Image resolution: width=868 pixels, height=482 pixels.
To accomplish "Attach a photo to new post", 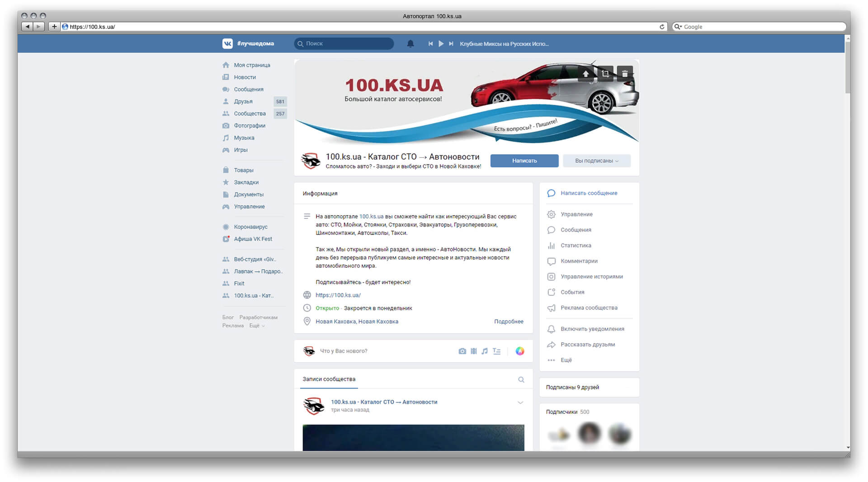I will (462, 351).
